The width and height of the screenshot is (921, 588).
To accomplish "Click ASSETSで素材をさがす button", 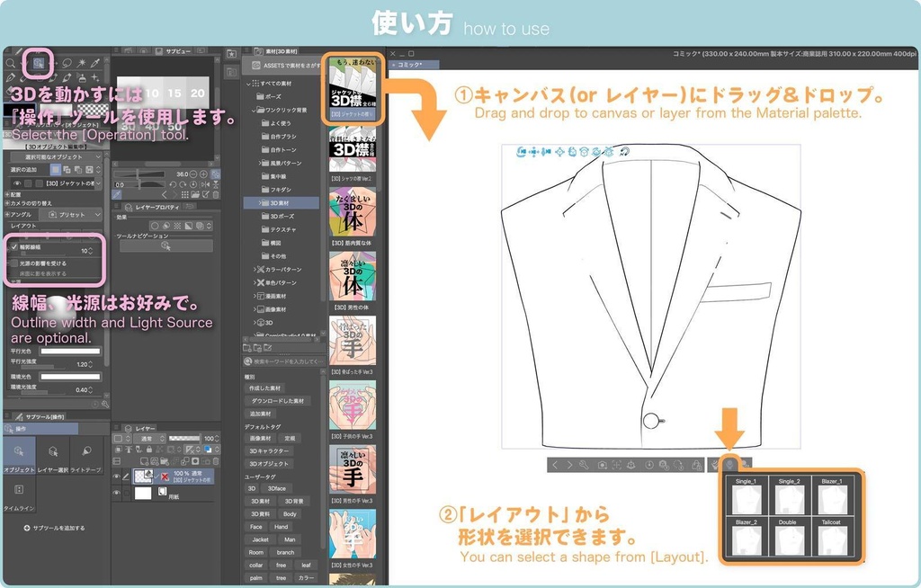I will click(282, 66).
